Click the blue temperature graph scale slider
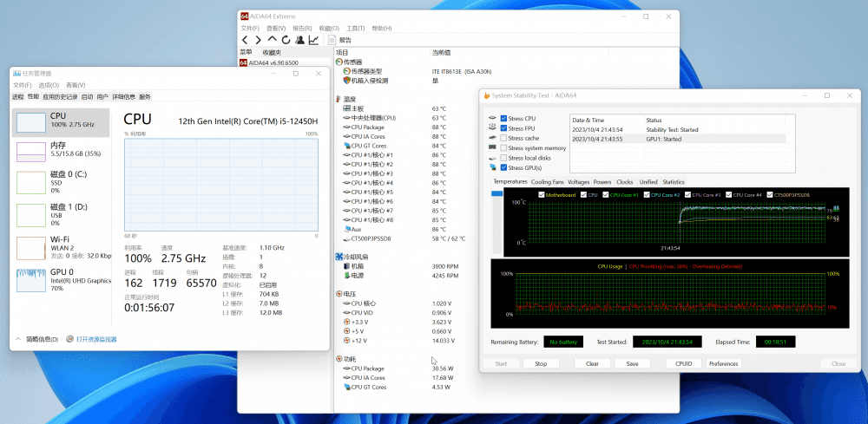Image resolution: width=868 pixels, height=424 pixels. pos(497,194)
